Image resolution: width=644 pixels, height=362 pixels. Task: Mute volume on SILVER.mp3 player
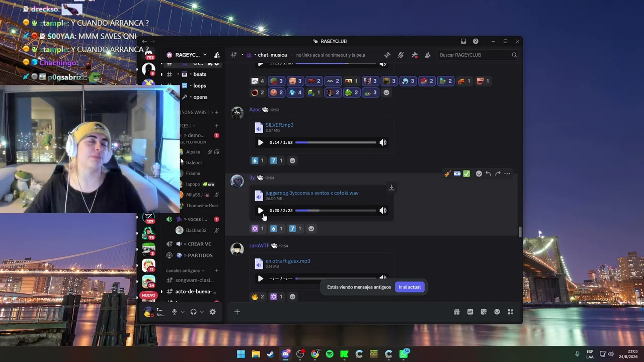[x=383, y=142]
